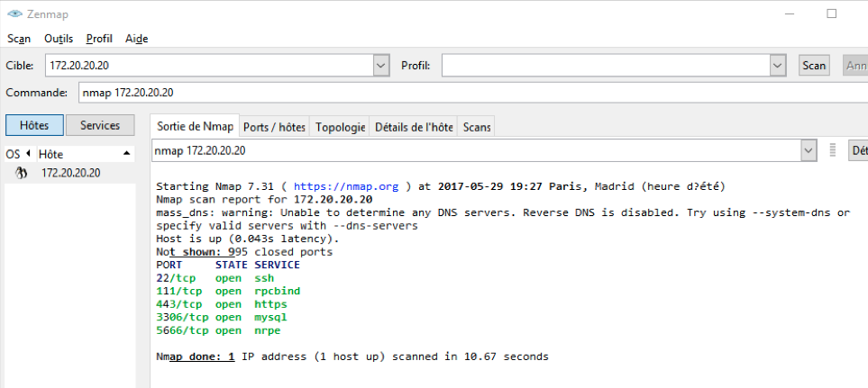The width and height of the screenshot is (868, 388).
Task: Toggle the Services view button
Action: [x=100, y=125]
